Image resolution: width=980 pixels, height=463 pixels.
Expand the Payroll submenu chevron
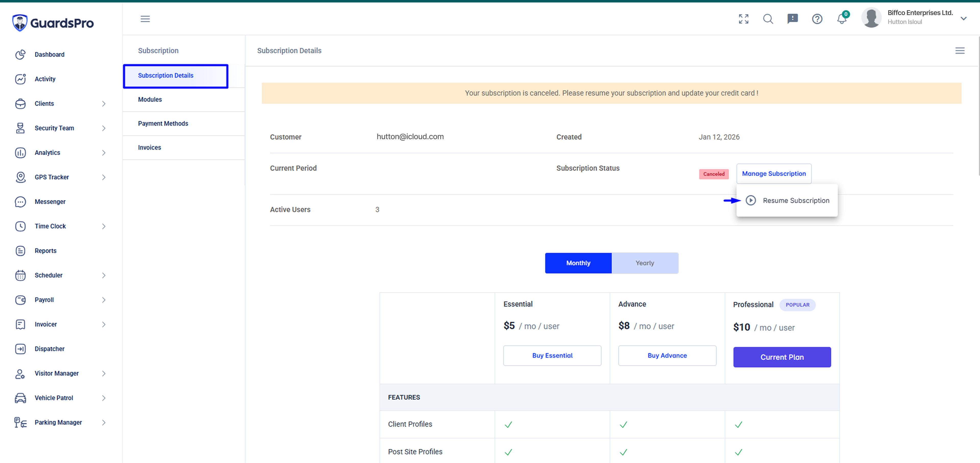tap(103, 300)
